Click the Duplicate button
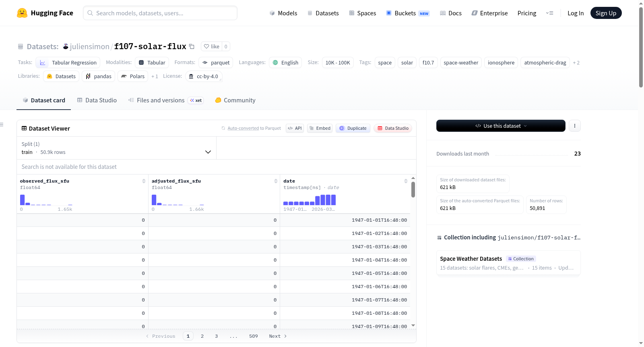Screen dimensions: 644x347 [353, 128]
